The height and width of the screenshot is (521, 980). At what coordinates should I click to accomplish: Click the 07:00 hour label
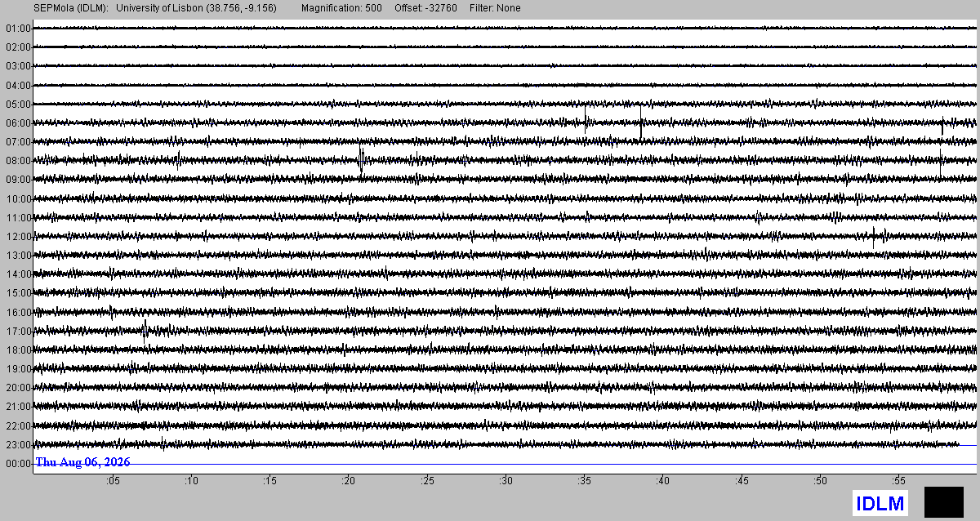17,141
